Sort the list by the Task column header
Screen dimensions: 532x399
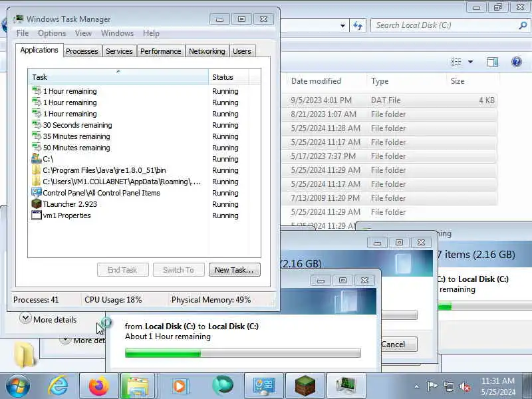[118, 77]
